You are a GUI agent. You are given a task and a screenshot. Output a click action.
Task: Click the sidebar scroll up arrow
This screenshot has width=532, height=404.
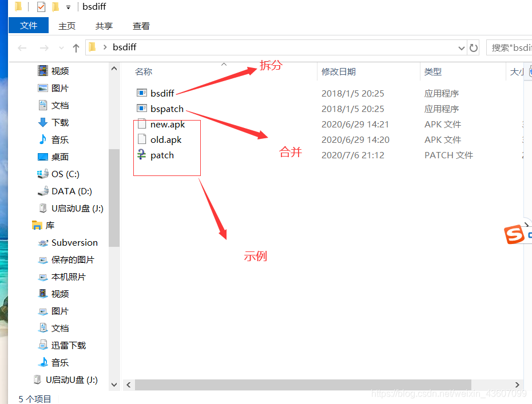(114, 69)
